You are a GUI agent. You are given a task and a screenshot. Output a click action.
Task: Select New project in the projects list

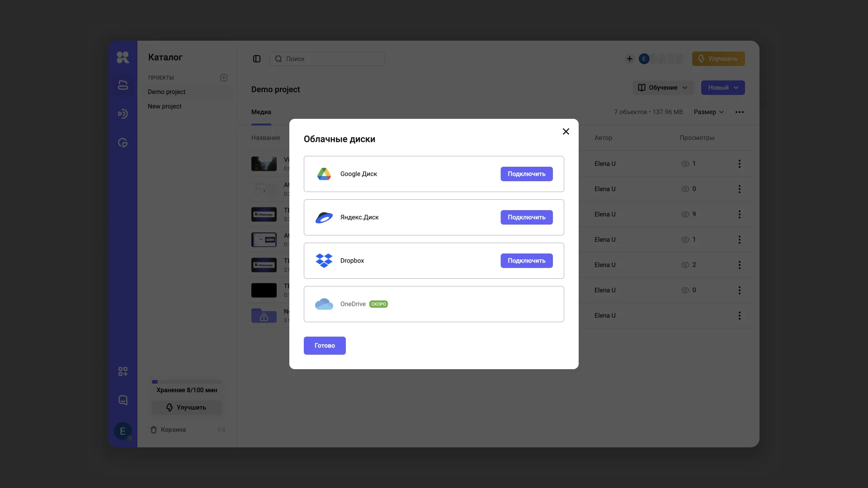(165, 106)
